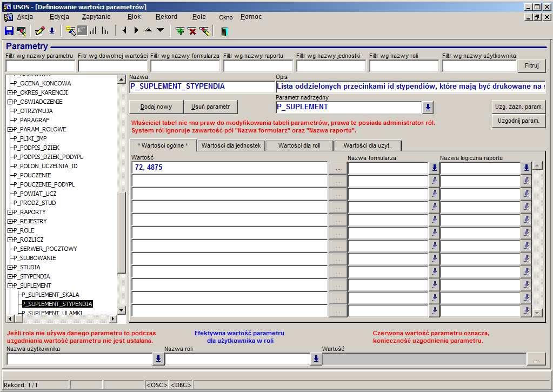Clear record with eraser icon
The height and width of the screenshot is (392, 553).
204,31
